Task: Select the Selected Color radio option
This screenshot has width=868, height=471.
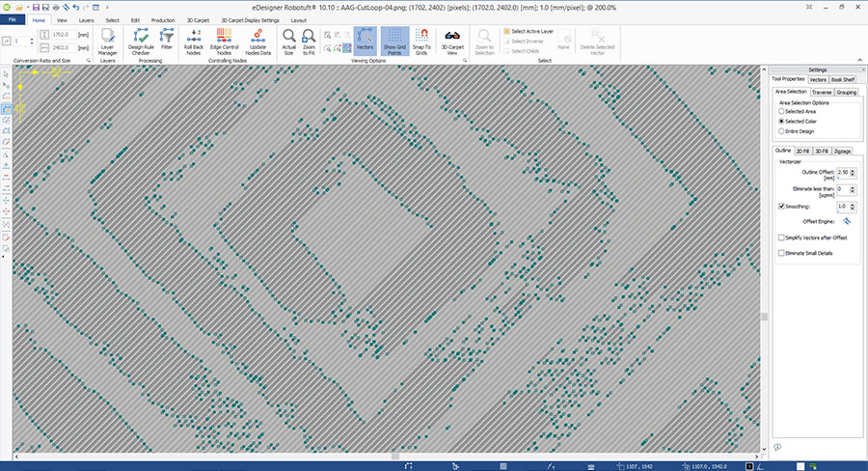Action: point(798,122)
